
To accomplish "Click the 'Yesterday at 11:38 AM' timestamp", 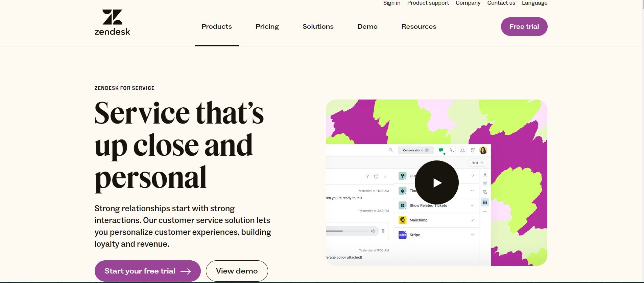I will (x=374, y=191).
